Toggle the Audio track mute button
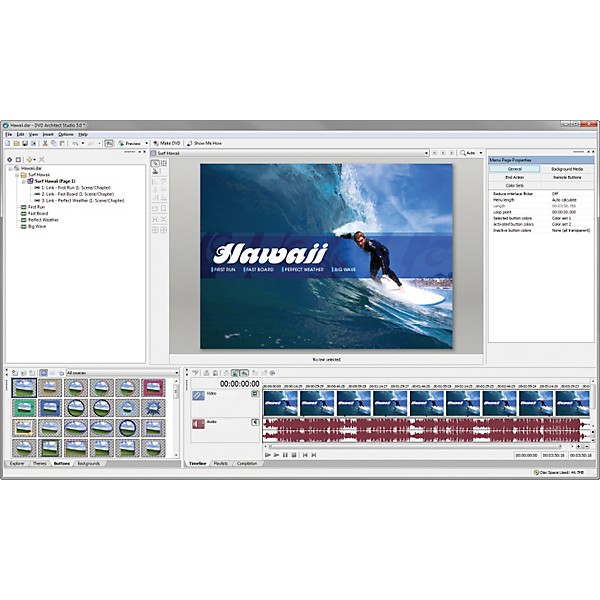The image size is (600, 600). click(255, 422)
